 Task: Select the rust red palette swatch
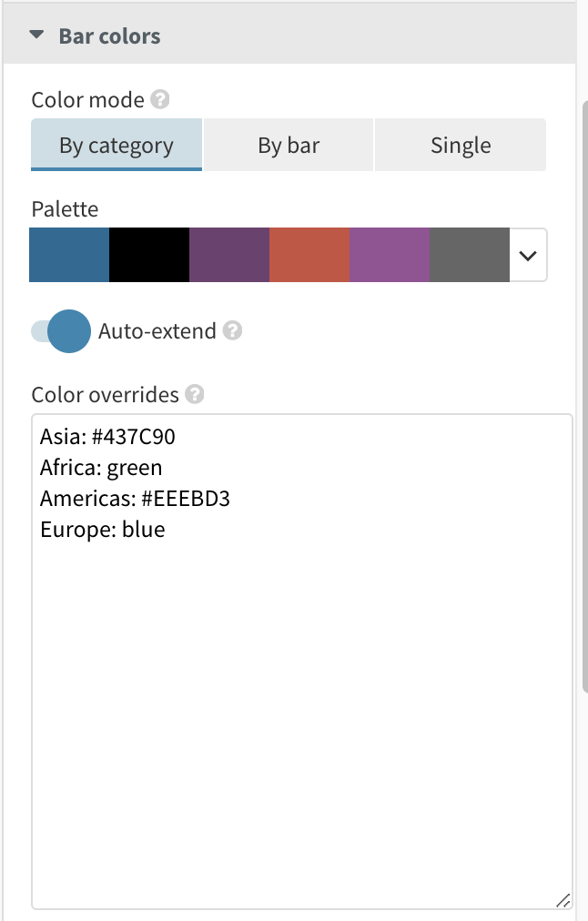click(309, 255)
